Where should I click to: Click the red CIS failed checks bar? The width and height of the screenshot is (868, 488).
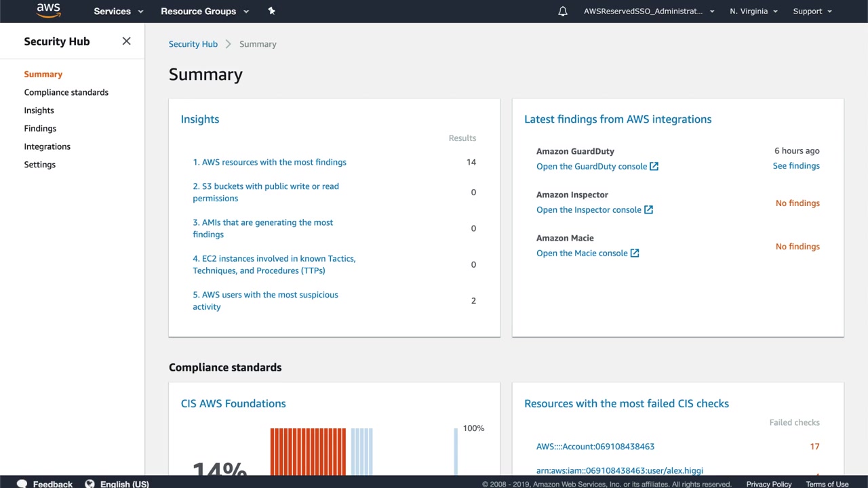click(308, 451)
